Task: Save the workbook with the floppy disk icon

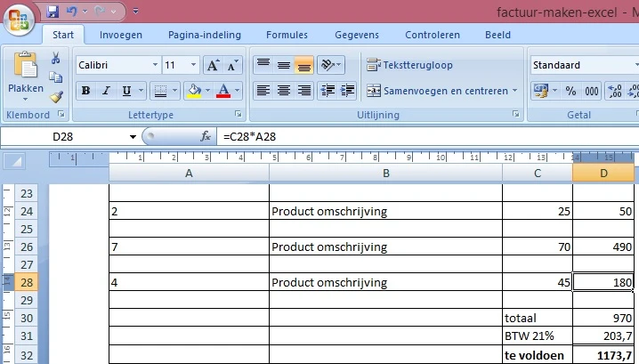Action: click(x=53, y=12)
